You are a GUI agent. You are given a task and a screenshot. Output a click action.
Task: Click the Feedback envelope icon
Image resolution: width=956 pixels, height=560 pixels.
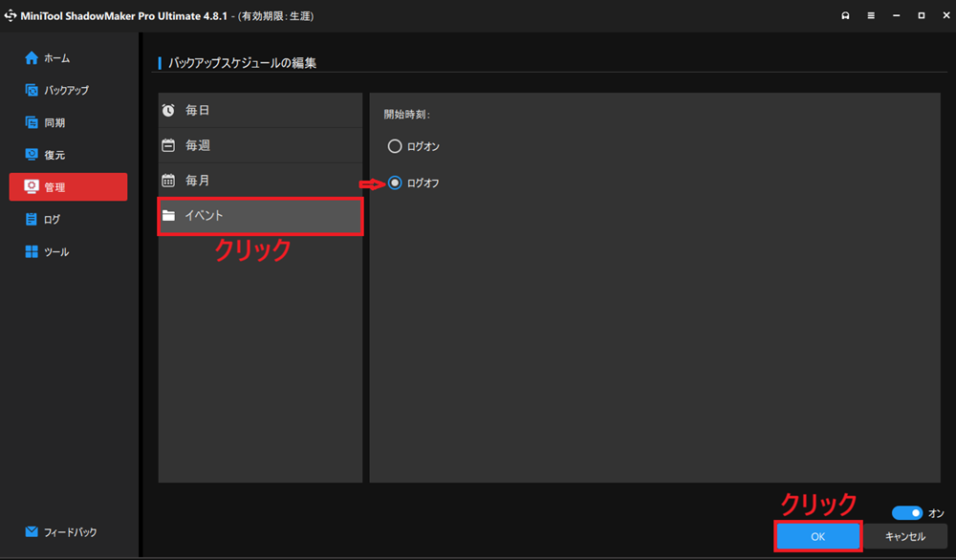(32, 532)
